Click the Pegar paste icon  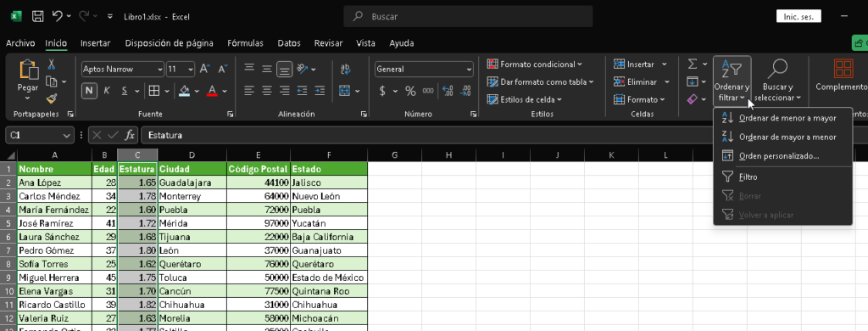tap(28, 70)
